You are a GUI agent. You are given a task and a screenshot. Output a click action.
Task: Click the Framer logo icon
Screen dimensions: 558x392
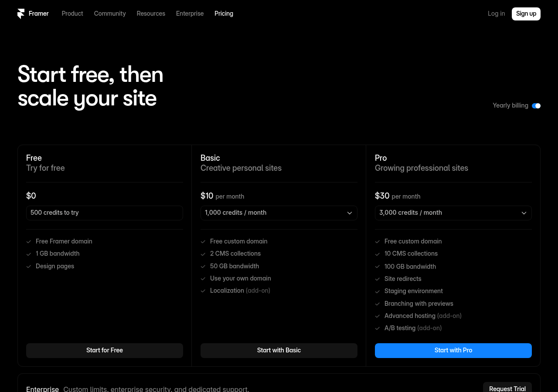point(21,14)
